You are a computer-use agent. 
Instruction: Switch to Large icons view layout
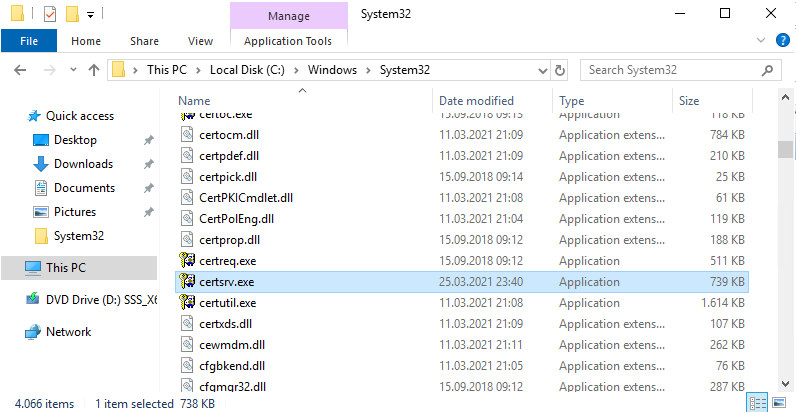(x=779, y=403)
